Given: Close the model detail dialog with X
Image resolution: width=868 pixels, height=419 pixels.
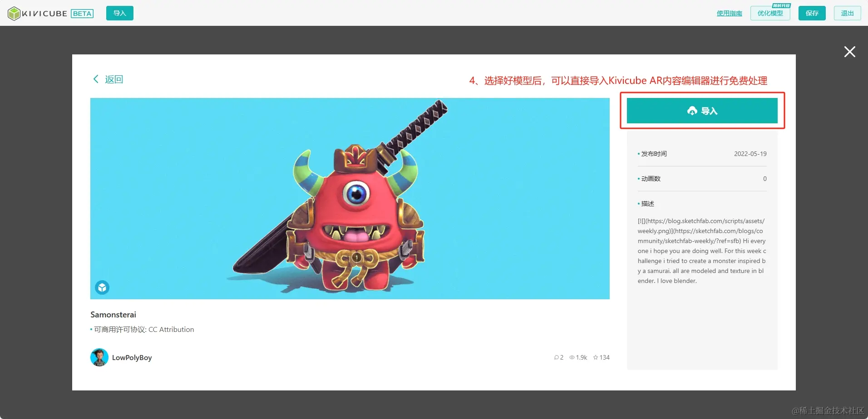Looking at the screenshot, I should 849,52.
